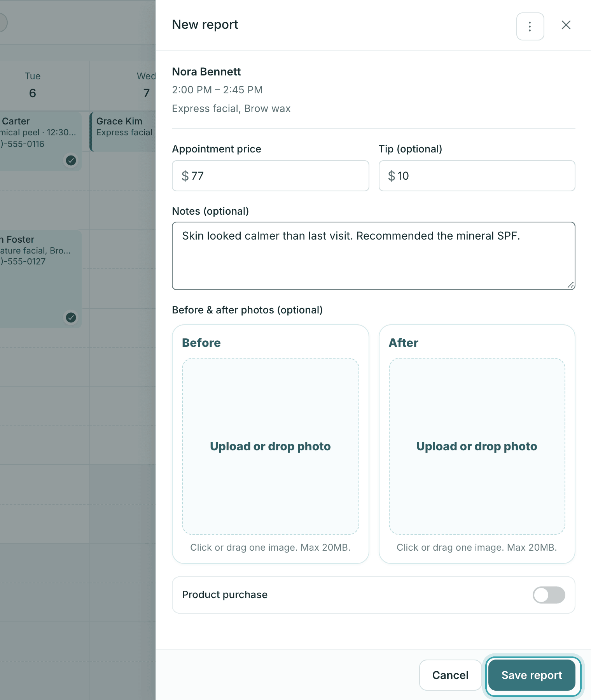Cancel the new report

(x=450, y=675)
